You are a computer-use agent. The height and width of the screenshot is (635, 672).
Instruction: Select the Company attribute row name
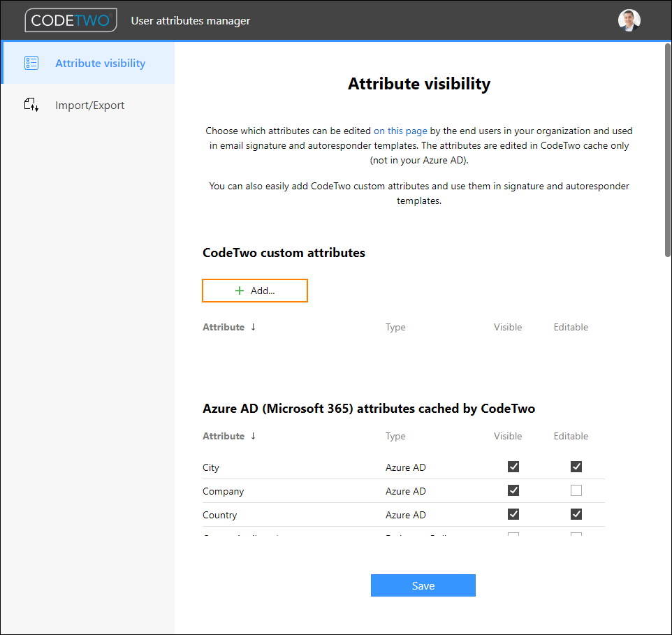pos(224,491)
